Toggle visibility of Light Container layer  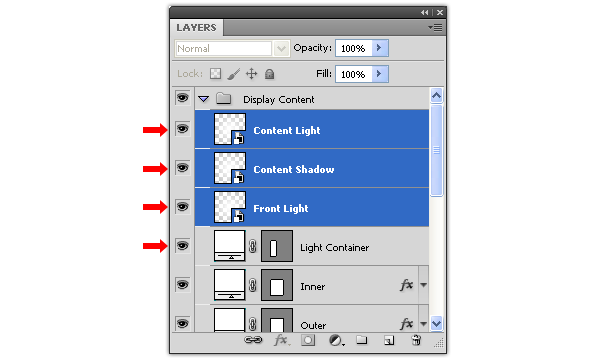(x=183, y=246)
